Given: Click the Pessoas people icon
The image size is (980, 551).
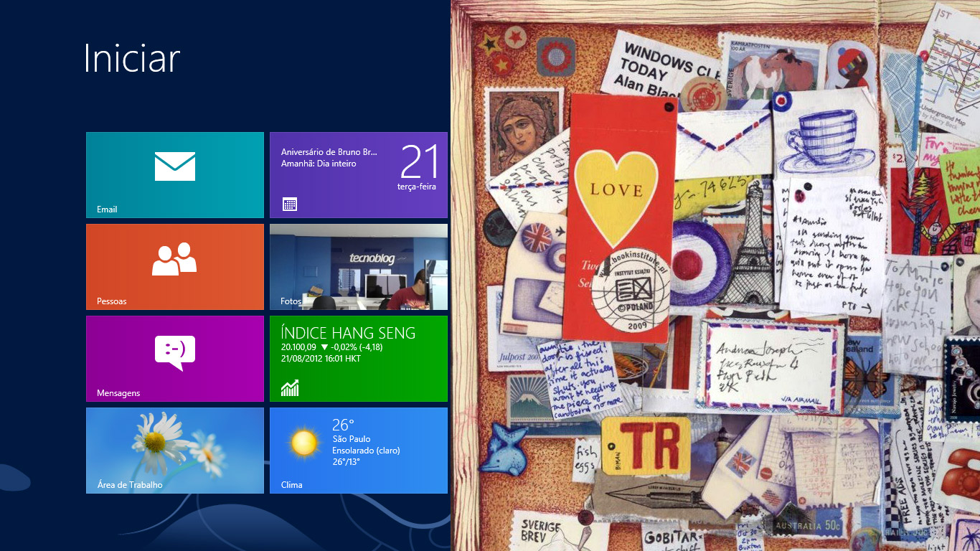Looking at the screenshot, I should click(174, 259).
